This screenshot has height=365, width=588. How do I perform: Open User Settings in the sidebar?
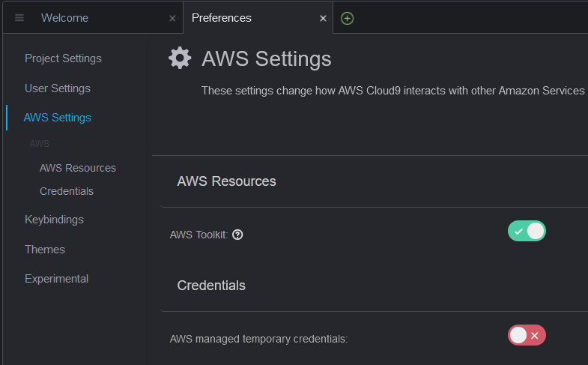58,88
